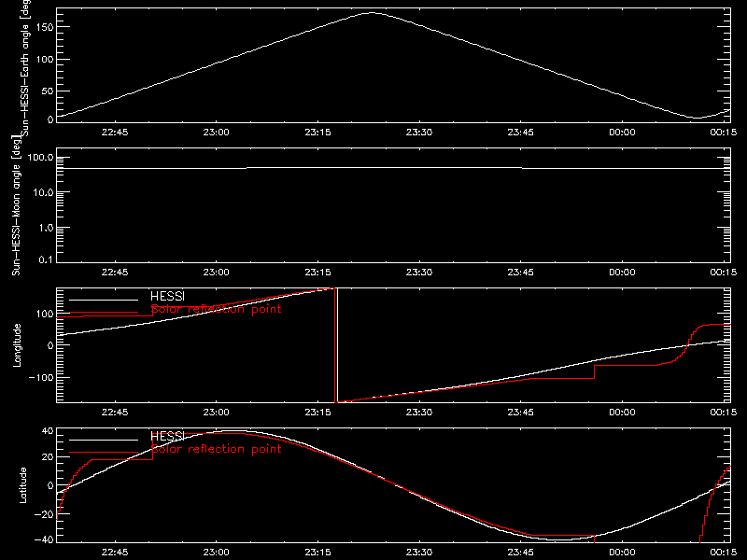This screenshot has height=560, width=747.
Task: Click '23:15' under the Latitude plot
Action: click(x=317, y=553)
